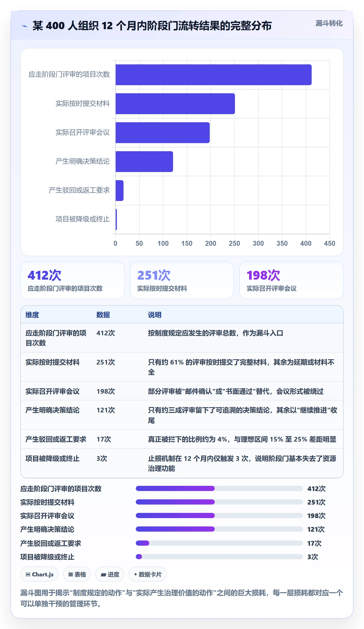Screen dimensions: 364x629
Task: Click the 17次 table cell
Action: [x=104, y=439]
